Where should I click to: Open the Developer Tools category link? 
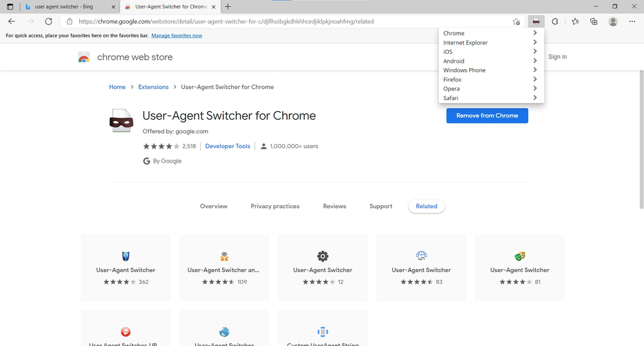(227, 146)
